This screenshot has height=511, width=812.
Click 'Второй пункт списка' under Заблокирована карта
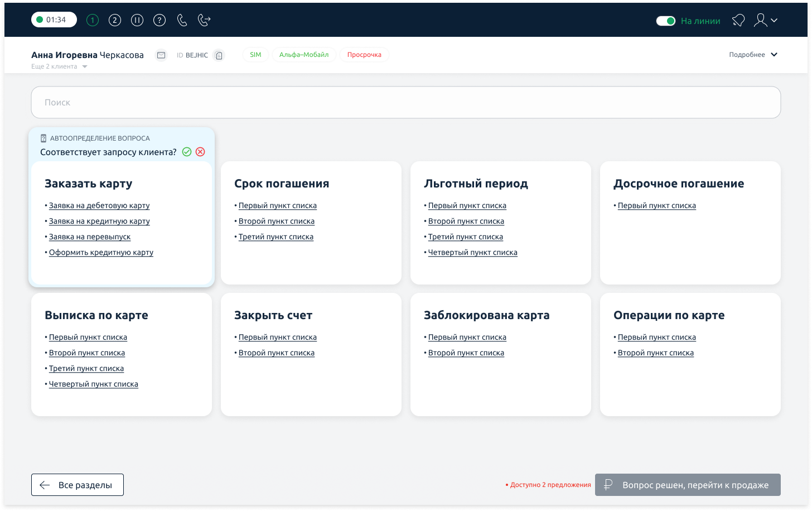pyautogui.click(x=466, y=353)
